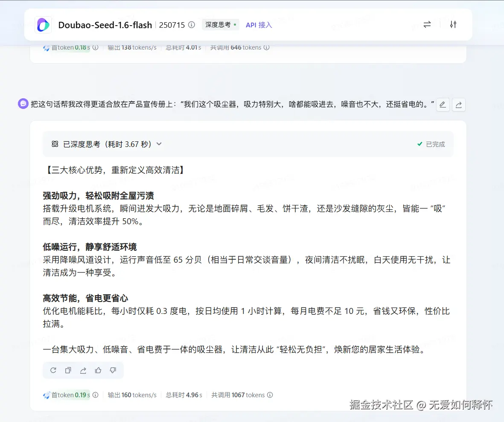This screenshot has height=422, width=504.
Task: Click the user avatar beside the prompt
Action: tap(23, 103)
